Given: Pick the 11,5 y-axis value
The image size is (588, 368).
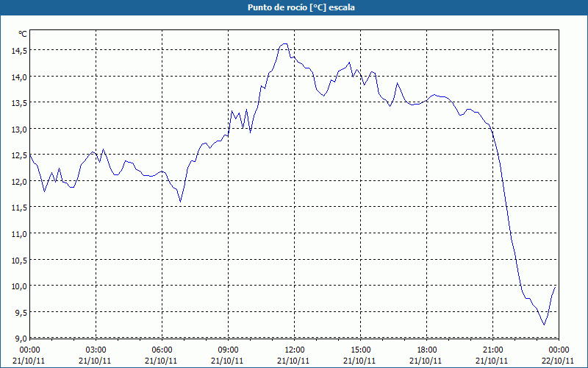Looking at the screenshot, I should [x=19, y=208].
